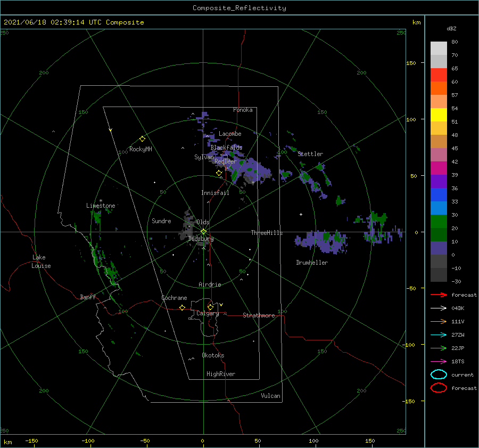Click the Calgary city label
This screenshot has height=448, width=479.
pos(208,313)
